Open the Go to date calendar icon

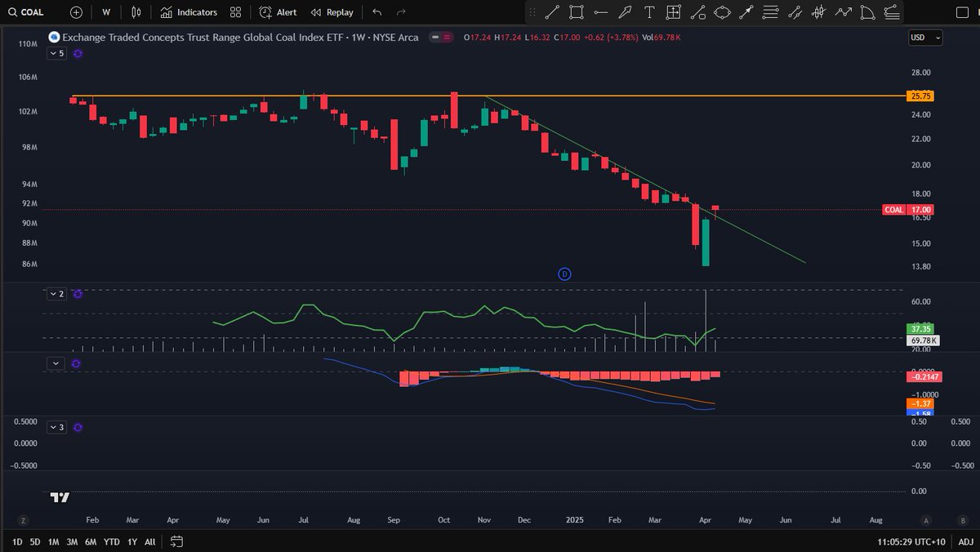(x=176, y=541)
